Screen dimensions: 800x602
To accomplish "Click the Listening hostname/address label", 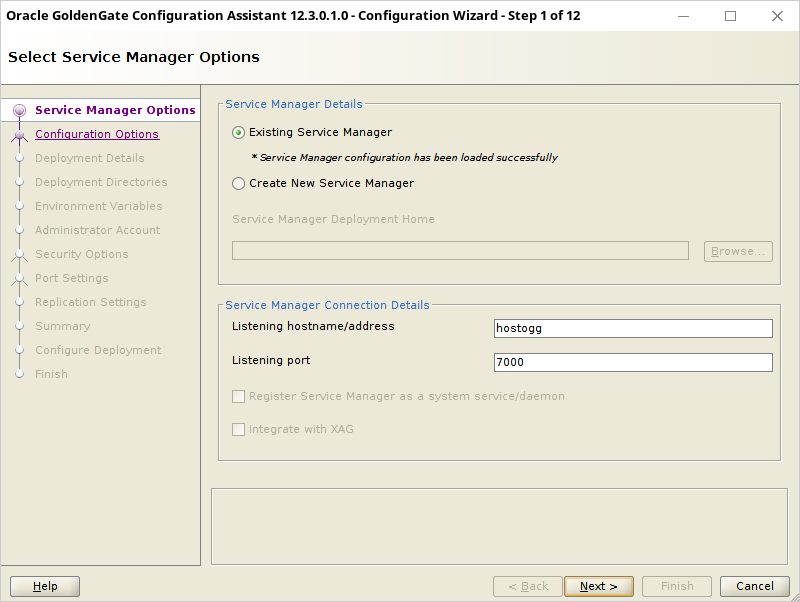I will tap(313, 327).
